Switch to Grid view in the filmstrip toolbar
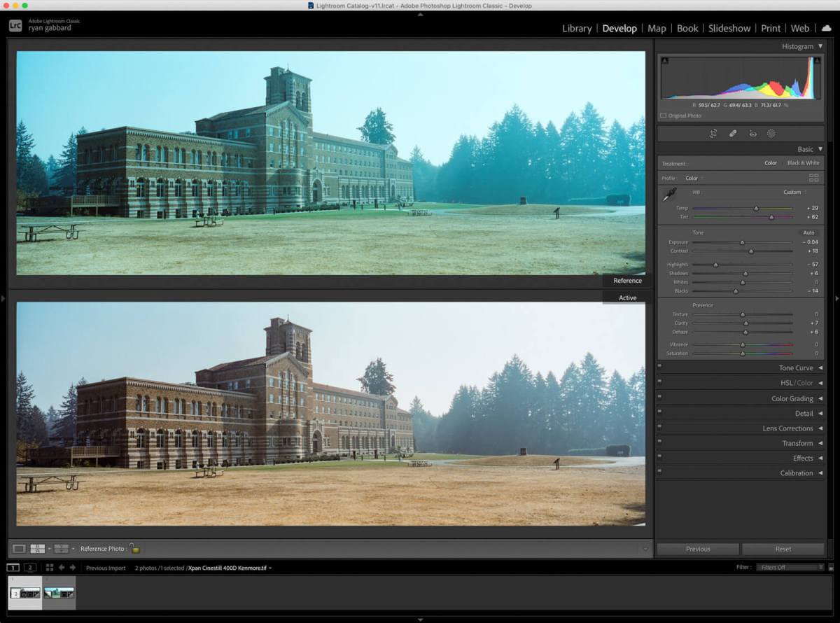 coord(48,568)
